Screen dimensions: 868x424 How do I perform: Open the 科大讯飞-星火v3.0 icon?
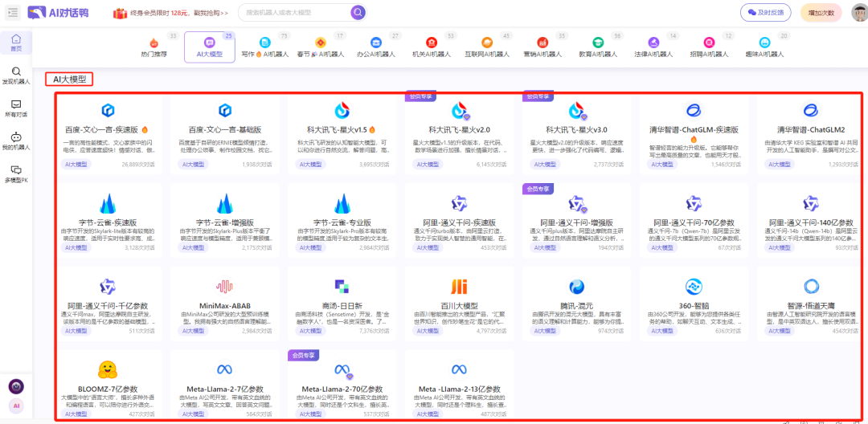pos(576,110)
